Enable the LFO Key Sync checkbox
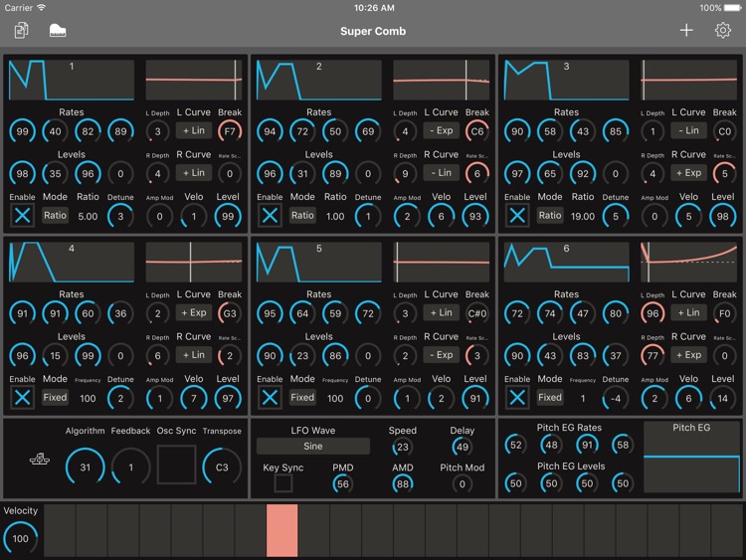 pyautogui.click(x=283, y=483)
